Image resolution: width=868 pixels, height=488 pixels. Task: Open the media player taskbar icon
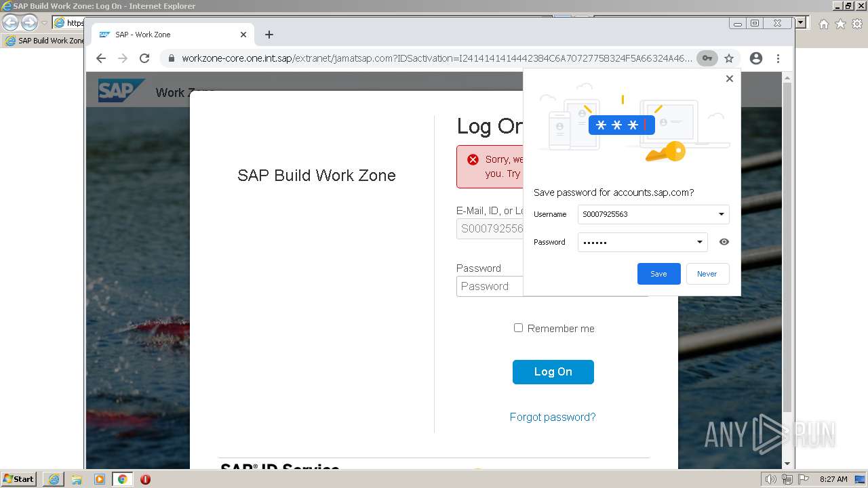point(100,479)
